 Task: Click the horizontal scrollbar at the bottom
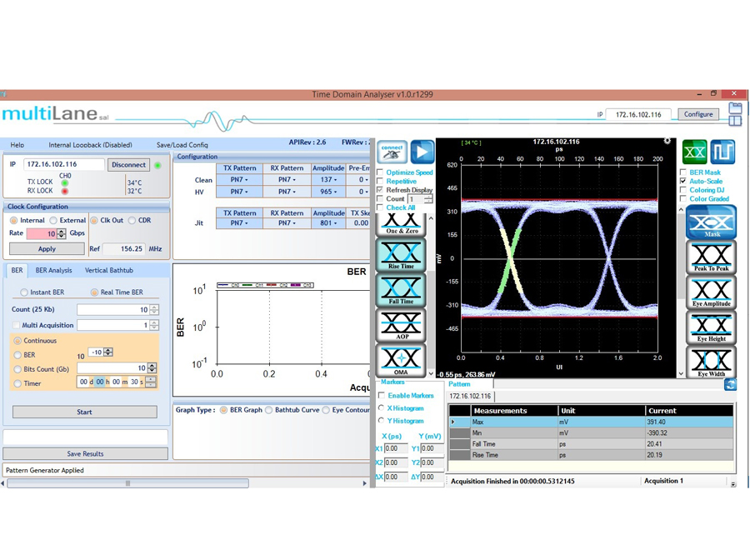[127, 483]
